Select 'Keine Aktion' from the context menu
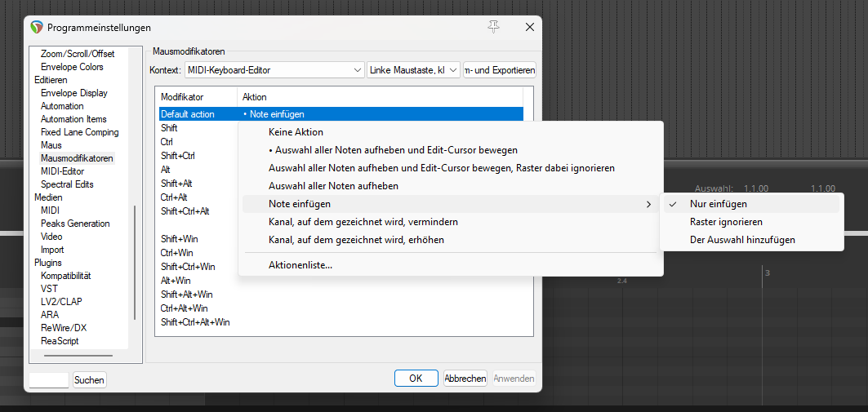 point(296,132)
